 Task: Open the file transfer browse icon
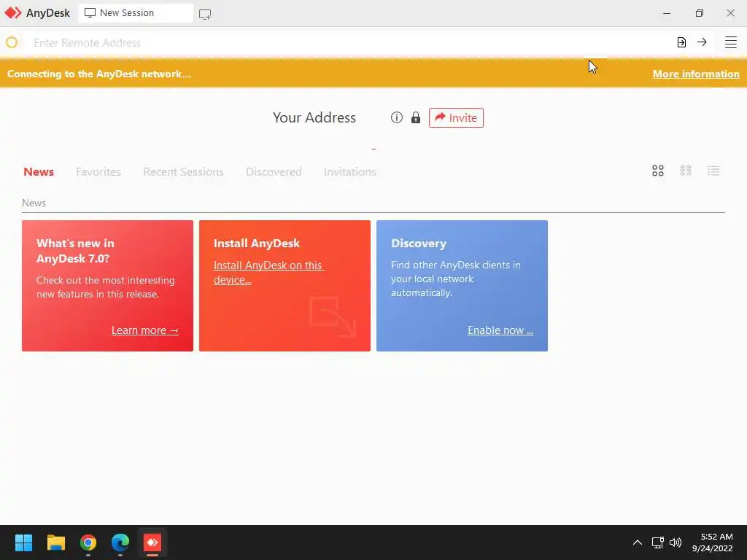click(x=681, y=42)
